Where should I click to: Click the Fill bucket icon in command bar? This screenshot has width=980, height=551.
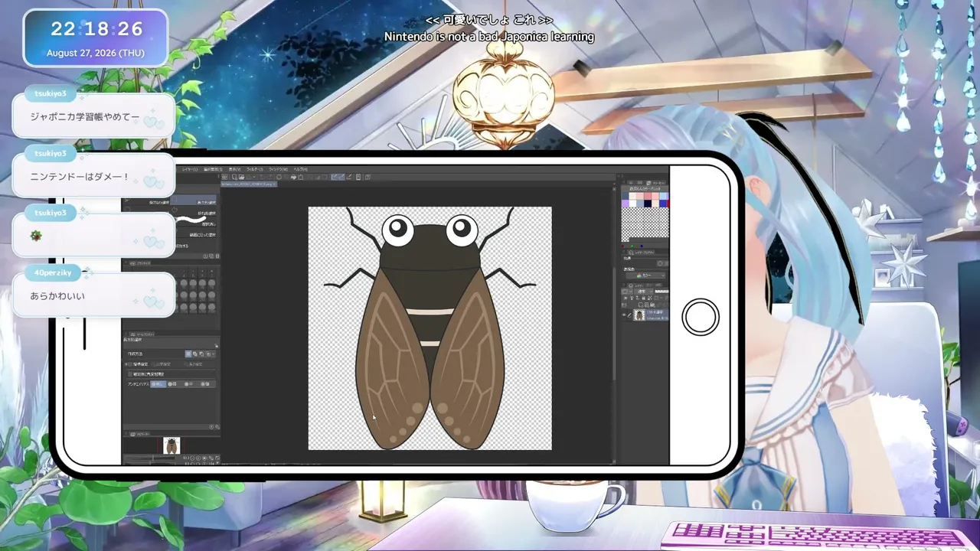tap(293, 177)
